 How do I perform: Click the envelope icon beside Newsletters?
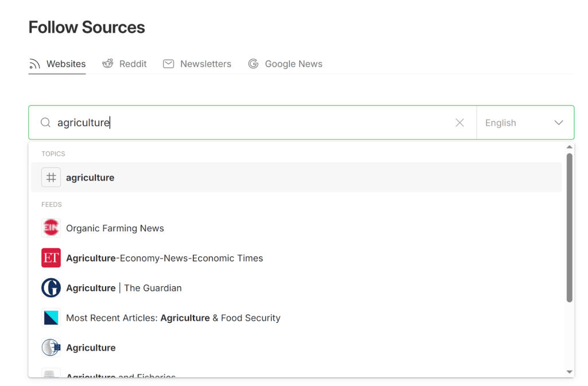point(168,63)
